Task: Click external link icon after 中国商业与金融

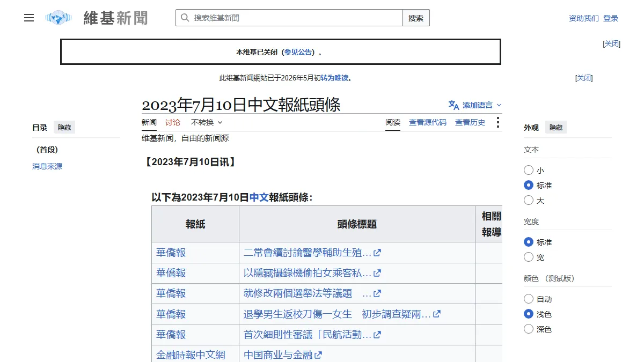Action: tap(318, 354)
